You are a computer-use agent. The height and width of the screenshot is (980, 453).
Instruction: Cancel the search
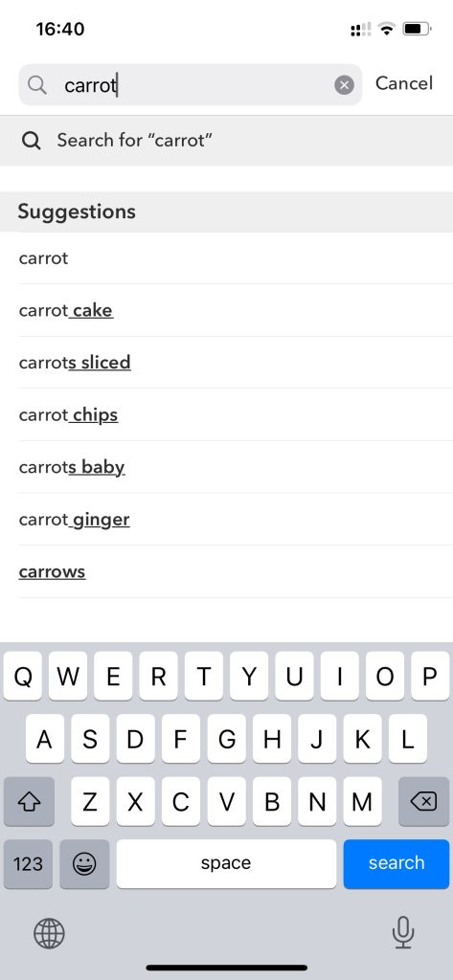403,83
